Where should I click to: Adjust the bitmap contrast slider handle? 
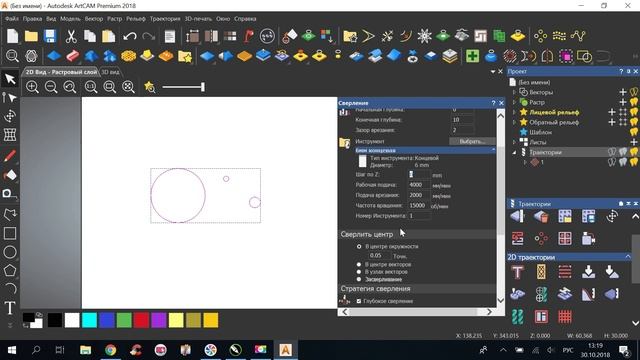click(x=203, y=87)
